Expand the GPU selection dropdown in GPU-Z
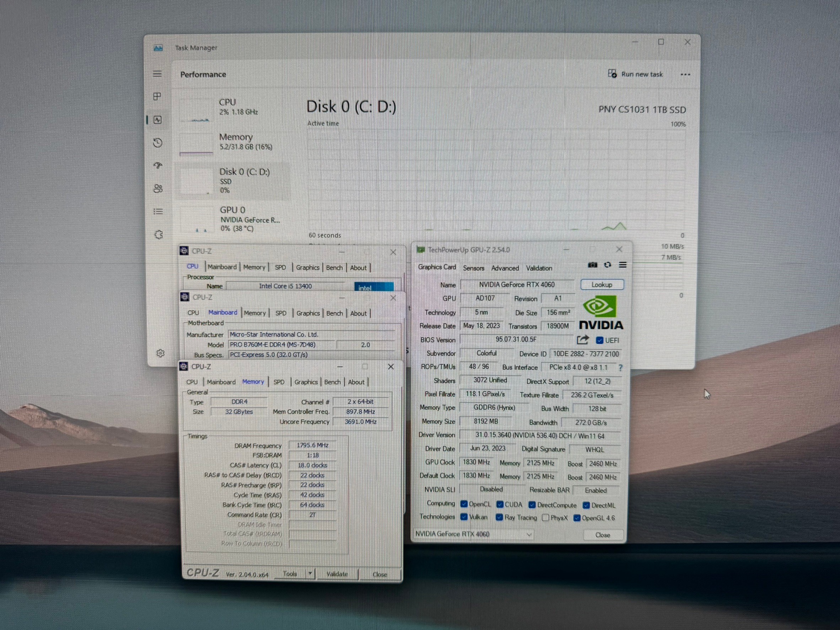The width and height of the screenshot is (840, 630). [x=529, y=535]
